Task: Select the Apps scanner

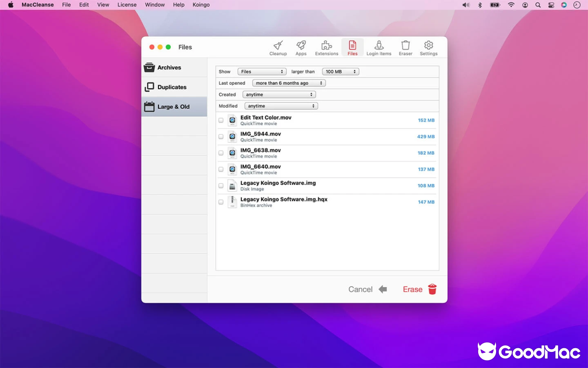Action: (301, 47)
